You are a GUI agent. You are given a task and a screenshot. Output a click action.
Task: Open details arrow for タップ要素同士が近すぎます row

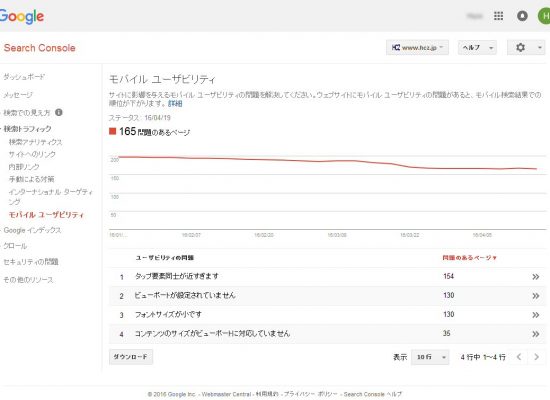click(536, 277)
